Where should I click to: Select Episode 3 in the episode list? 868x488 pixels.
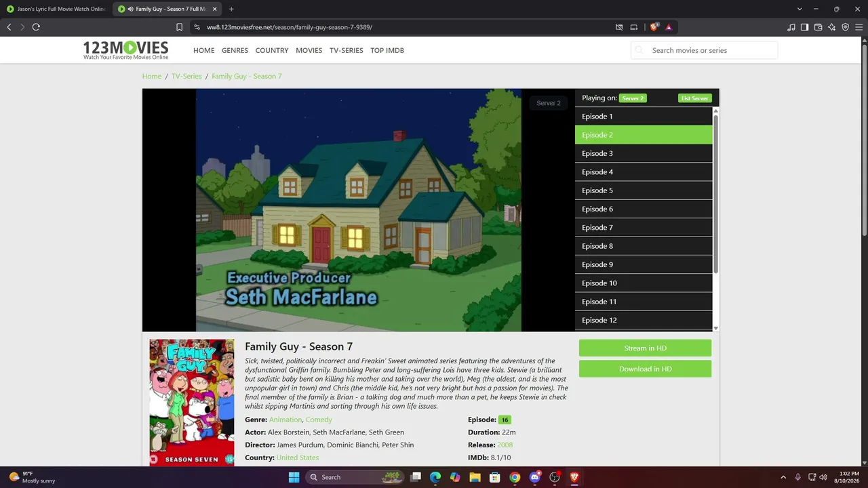click(644, 153)
